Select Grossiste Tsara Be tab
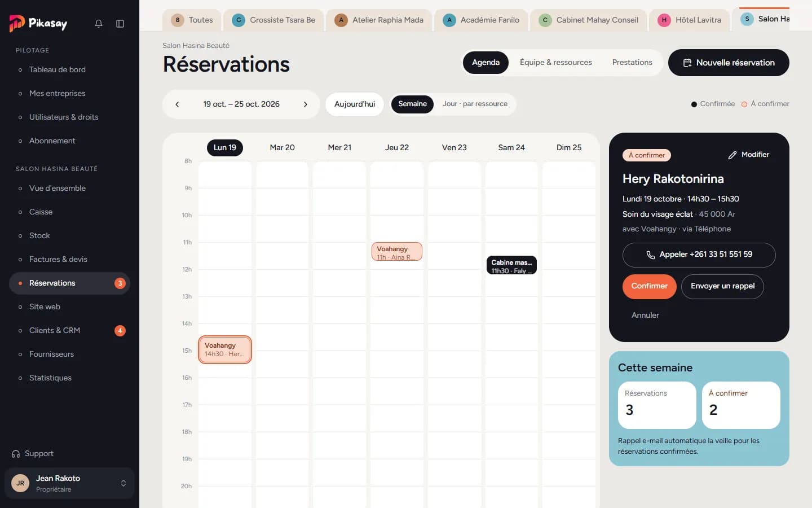 (x=273, y=20)
